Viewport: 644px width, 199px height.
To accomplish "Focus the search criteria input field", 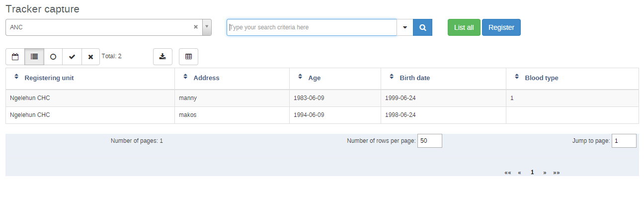I will pyautogui.click(x=312, y=27).
